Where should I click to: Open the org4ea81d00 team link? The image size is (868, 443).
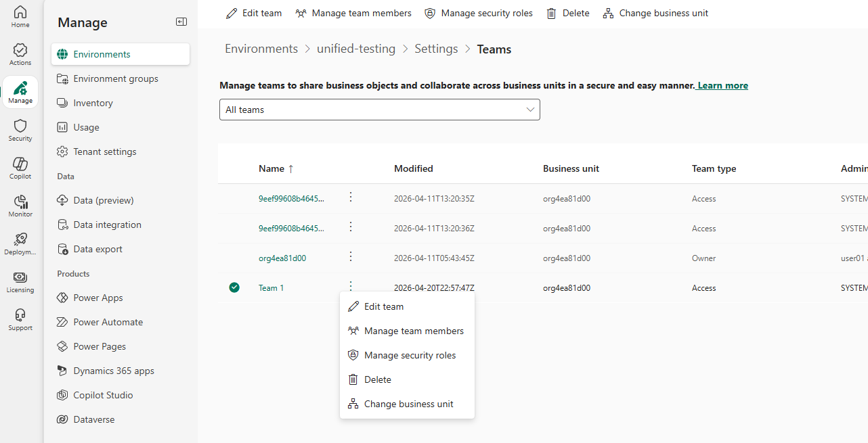click(x=282, y=258)
